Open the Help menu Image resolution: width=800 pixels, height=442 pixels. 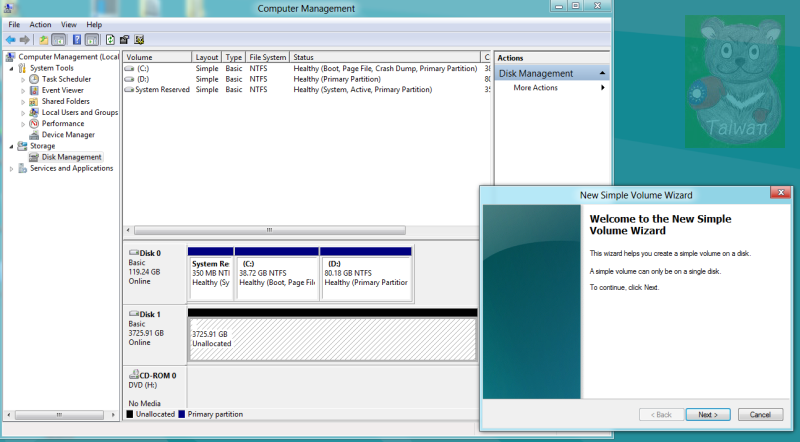pyautogui.click(x=94, y=24)
